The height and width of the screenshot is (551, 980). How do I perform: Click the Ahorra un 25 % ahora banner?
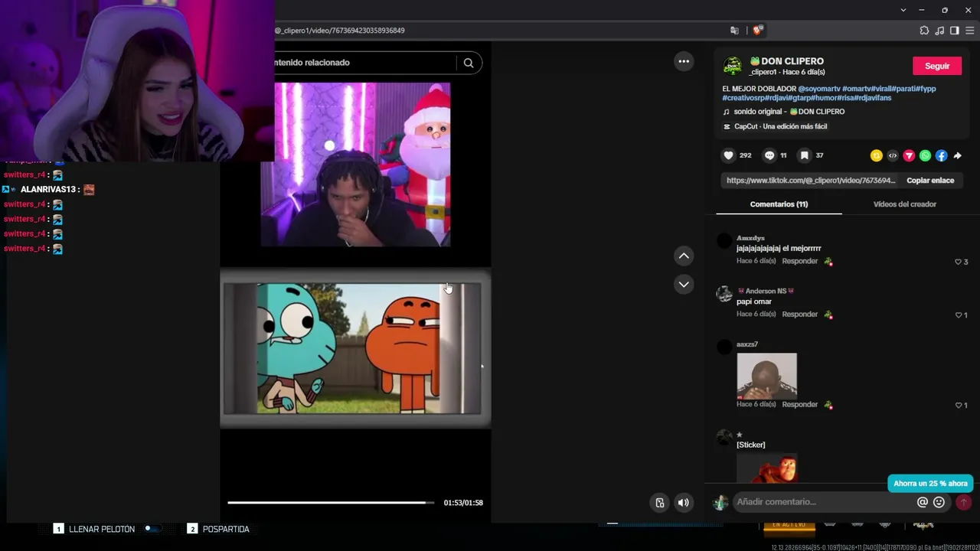930,484
